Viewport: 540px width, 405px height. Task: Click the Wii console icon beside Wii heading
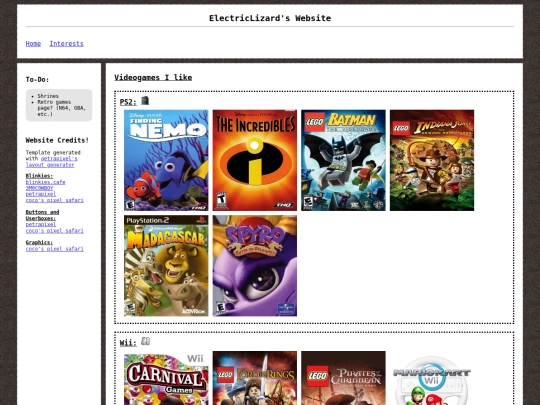pos(145,341)
